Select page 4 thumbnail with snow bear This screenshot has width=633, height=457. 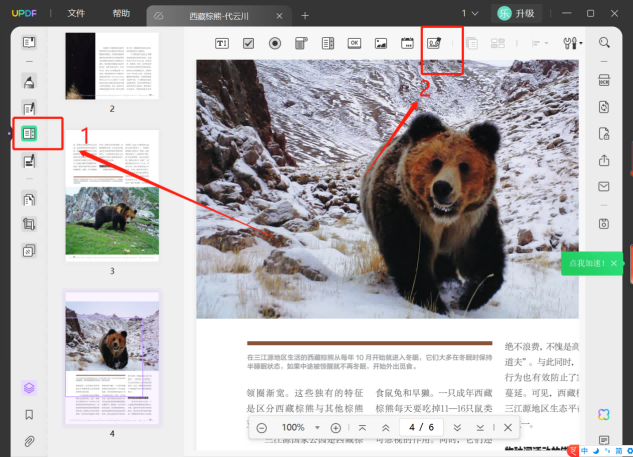point(112,358)
